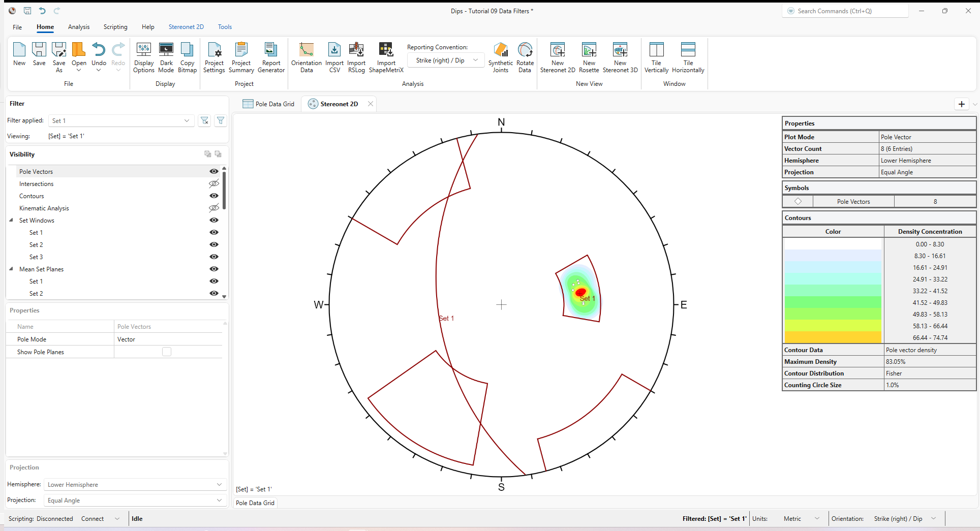Open the Synthetic Joints tool
Image resolution: width=980 pixels, height=531 pixels.
[500, 56]
